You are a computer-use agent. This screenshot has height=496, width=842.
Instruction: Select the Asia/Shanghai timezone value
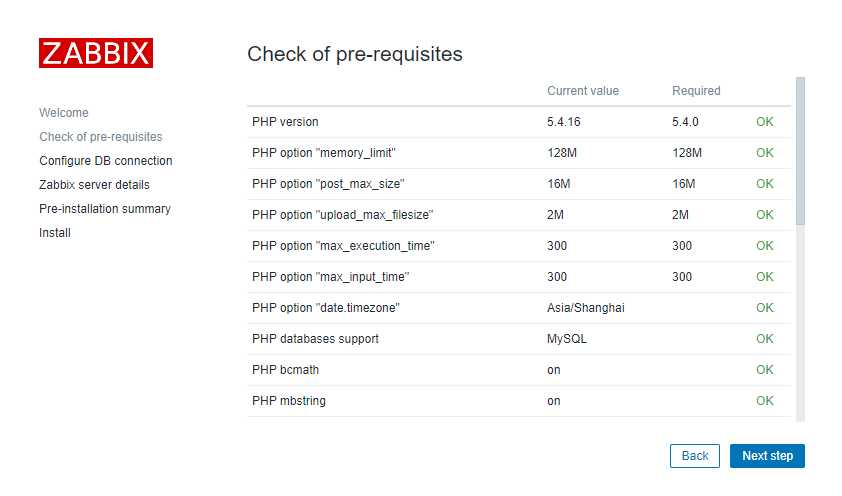[x=585, y=308]
